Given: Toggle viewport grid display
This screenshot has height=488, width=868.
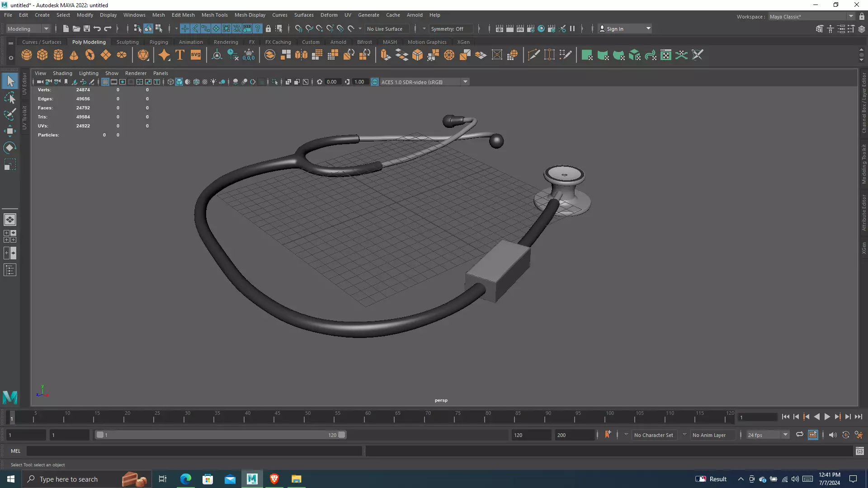Looking at the screenshot, I should point(105,82).
